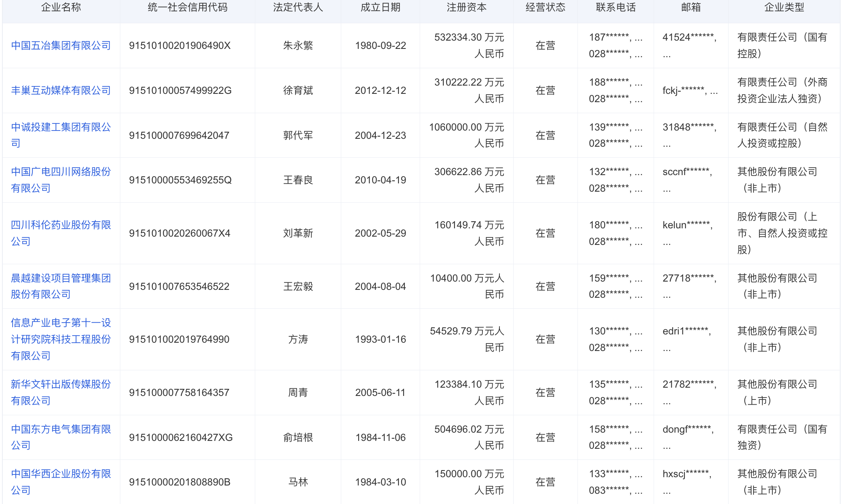841x504 pixels.
Task: Click email cell dongf******
Action: point(688,437)
